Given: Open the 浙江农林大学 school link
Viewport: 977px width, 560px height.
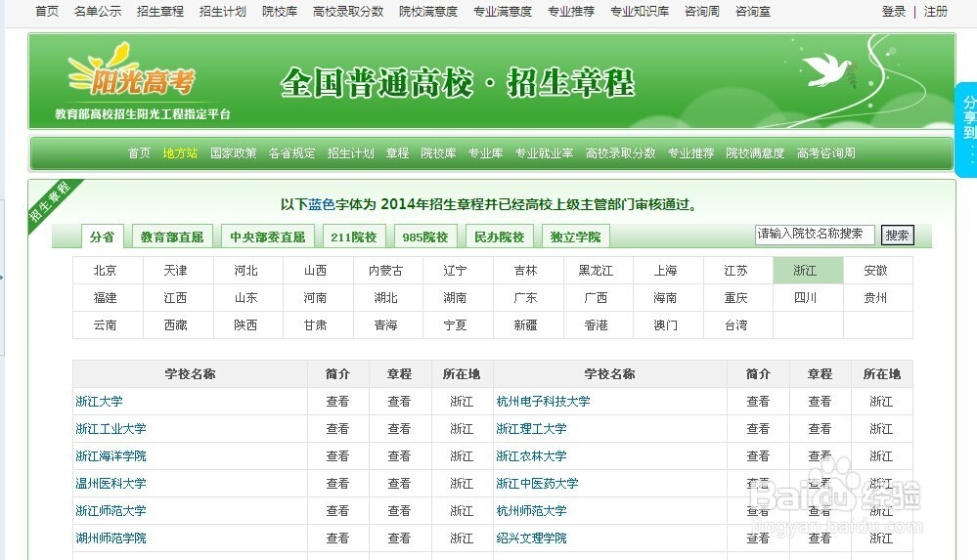Looking at the screenshot, I should pyautogui.click(x=531, y=456).
